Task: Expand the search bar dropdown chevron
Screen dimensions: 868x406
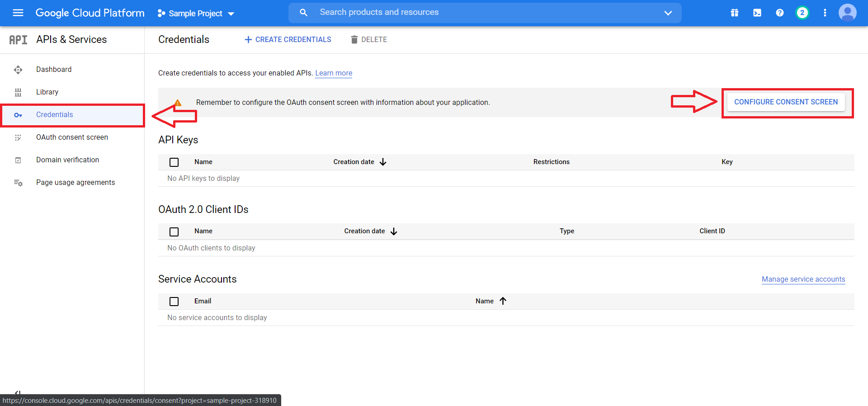Action: coord(668,13)
